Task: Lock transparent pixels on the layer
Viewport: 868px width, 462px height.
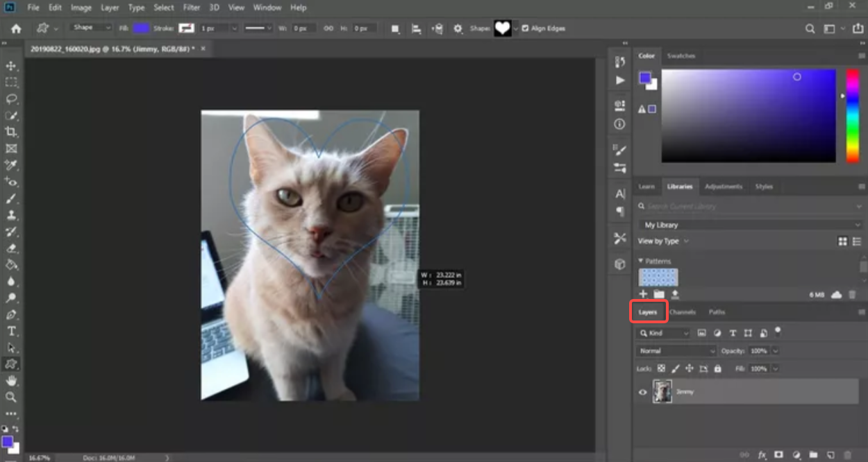Action: click(x=662, y=368)
